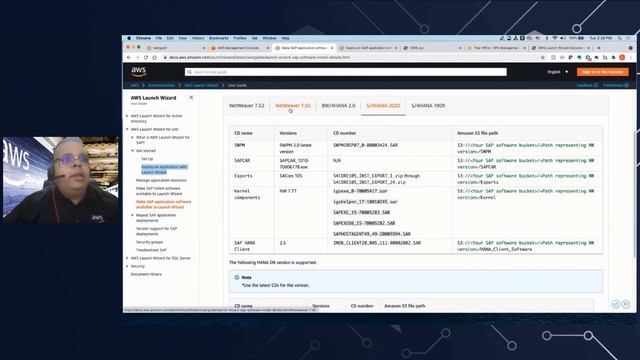Open the History menu
The height and width of the screenshot is (360, 640).
pyautogui.click(x=198, y=38)
